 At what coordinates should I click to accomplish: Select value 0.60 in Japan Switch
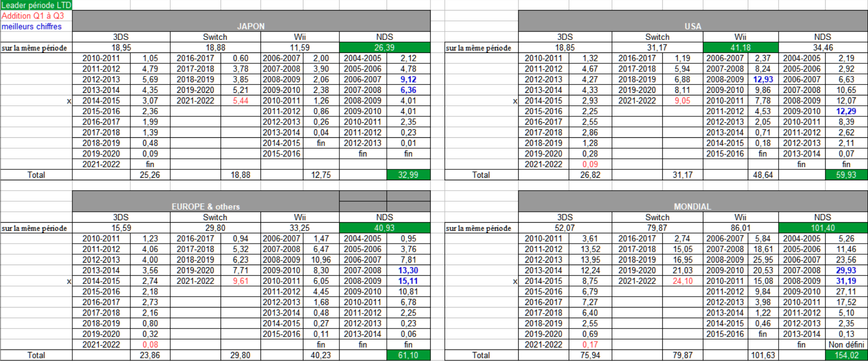click(x=241, y=58)
